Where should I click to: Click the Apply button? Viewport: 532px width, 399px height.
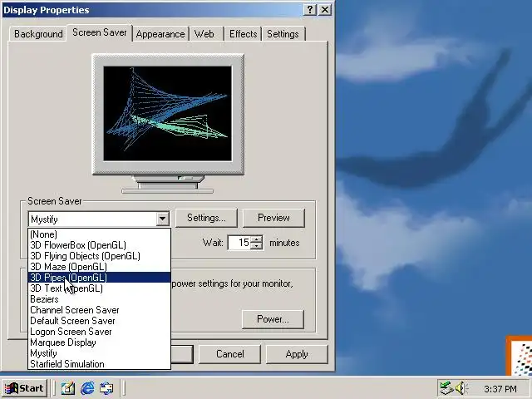coord(297,354)
